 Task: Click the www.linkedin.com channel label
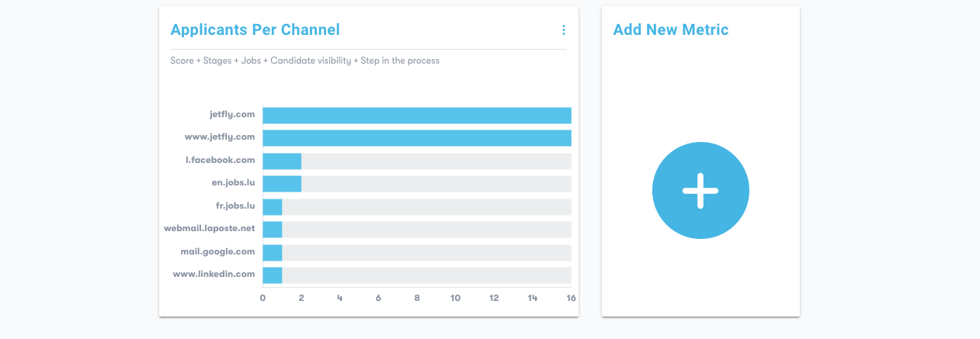[214, 275]
